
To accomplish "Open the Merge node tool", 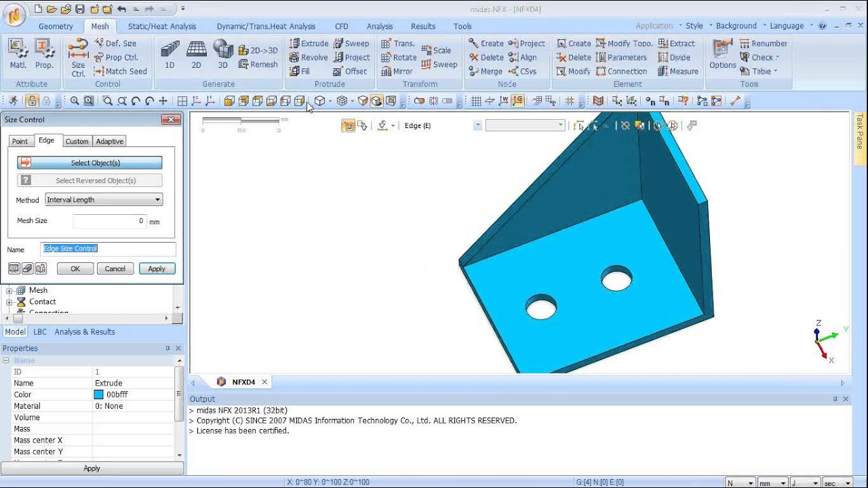I will click(x=486, y=71).
